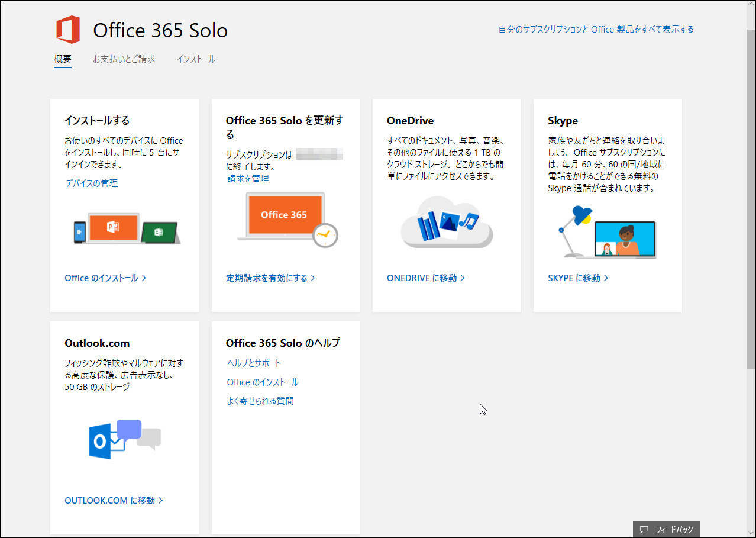Click the Skype video call illustration
The width and height of the screenshot is (756, 538).
[606, 231]
